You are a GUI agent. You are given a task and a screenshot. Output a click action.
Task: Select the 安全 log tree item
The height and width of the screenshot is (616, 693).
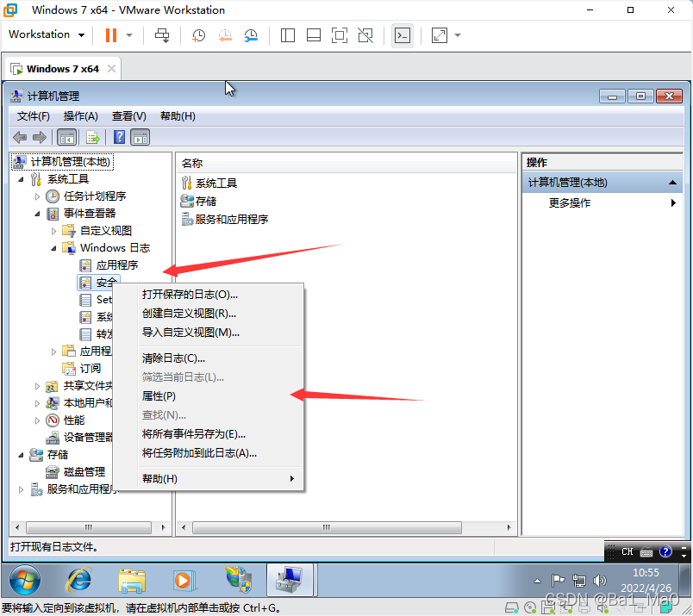(99, 283)
